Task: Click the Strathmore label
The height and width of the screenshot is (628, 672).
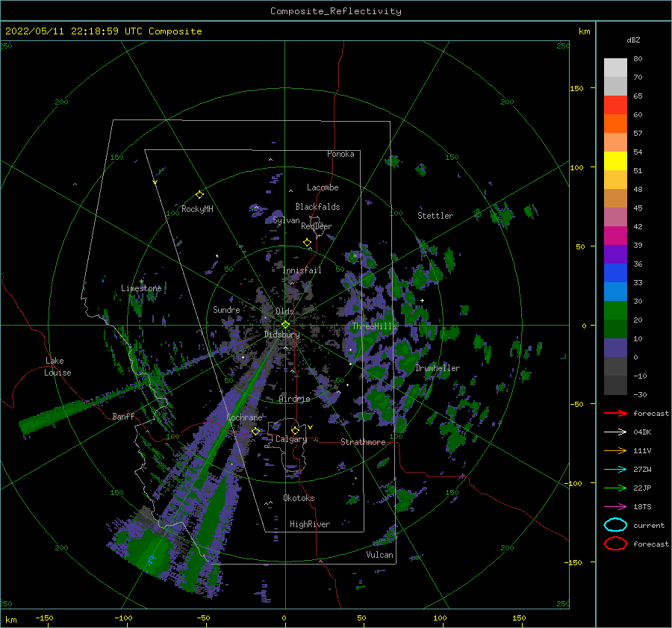Action: (363, 442)
